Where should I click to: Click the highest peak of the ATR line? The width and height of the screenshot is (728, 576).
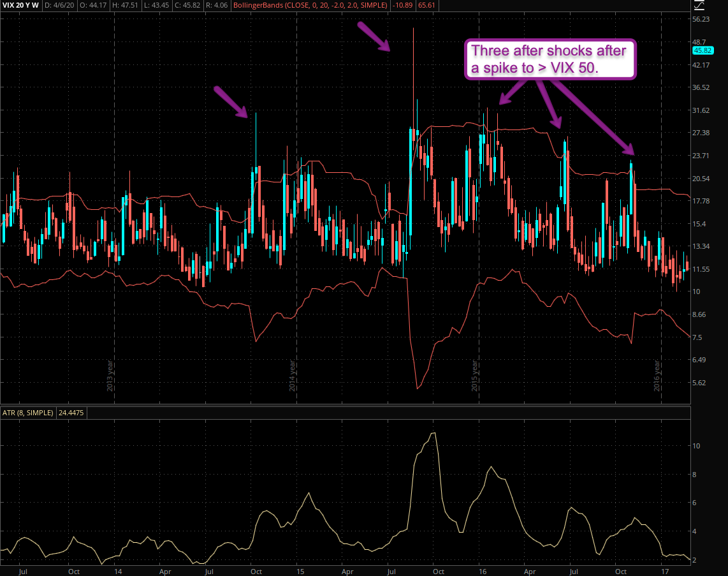click(x=434, y=433)
